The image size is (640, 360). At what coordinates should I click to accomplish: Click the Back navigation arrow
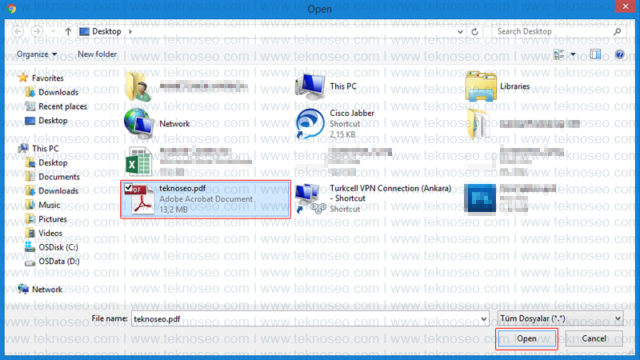click(18, 31)
